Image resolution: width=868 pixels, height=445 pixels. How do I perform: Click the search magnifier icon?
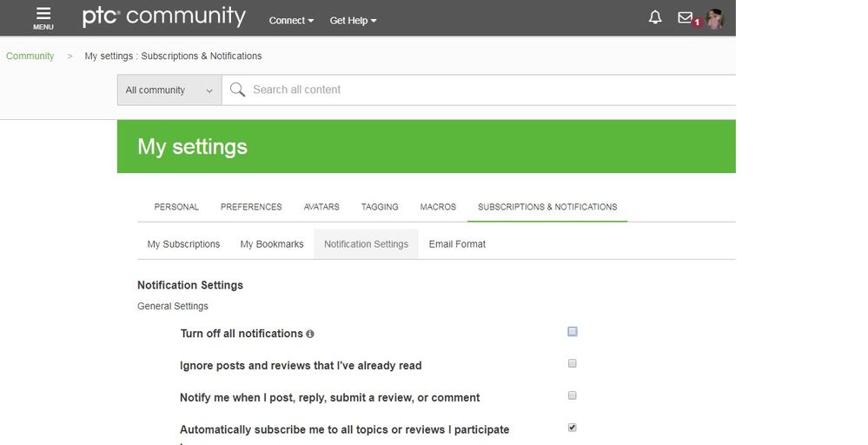click(x=237, y=90)
